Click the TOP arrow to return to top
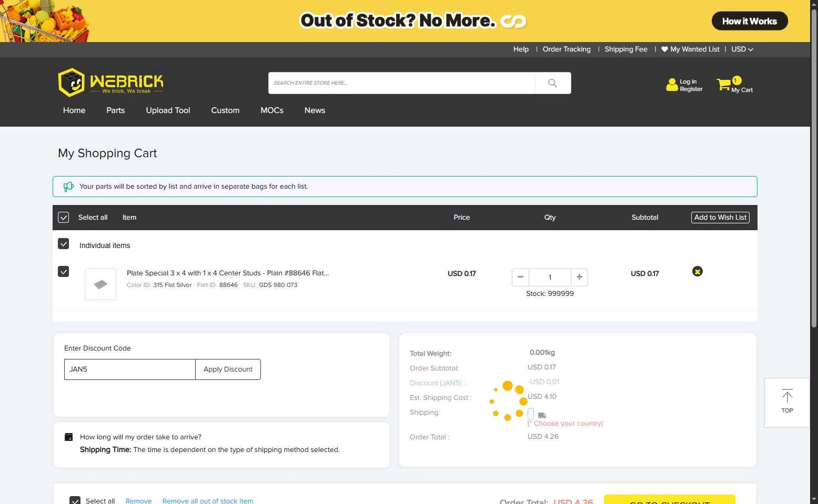 tap(787, 402)
